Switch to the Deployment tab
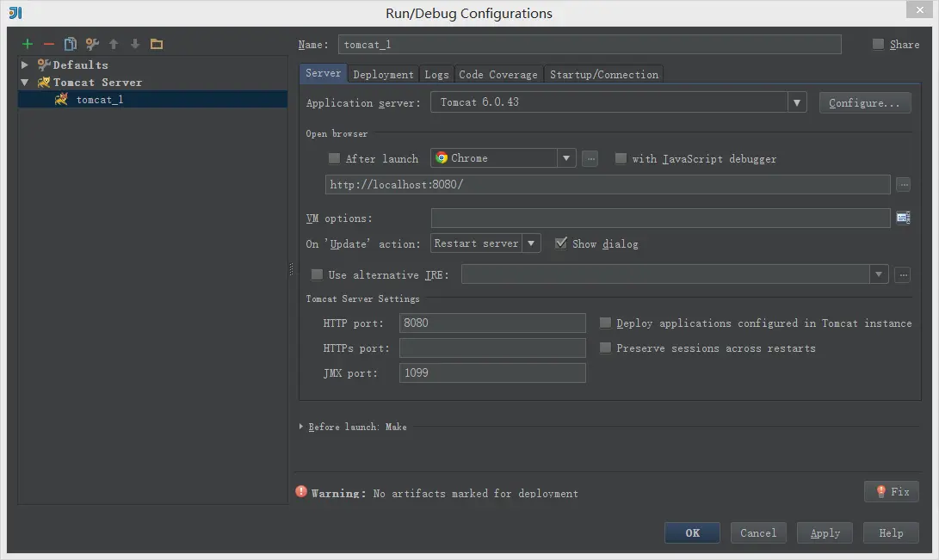Image resolution: width=939 pixels, height=560 pixels. (x=383, y=74)
